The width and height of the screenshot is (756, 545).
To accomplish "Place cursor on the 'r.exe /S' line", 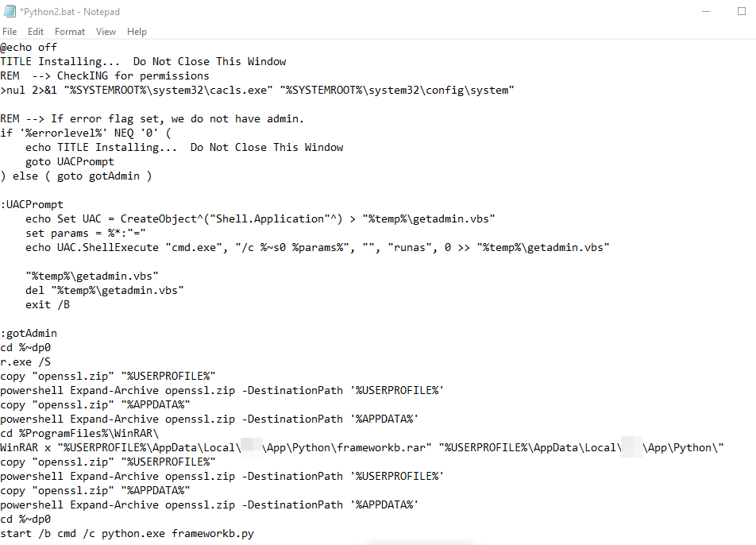I will pyautogui.click(x=25, y=362).
